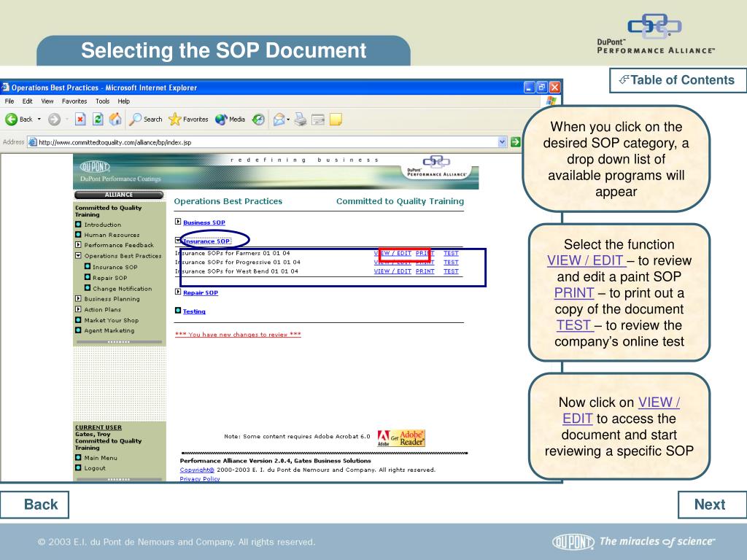Open the address bar dropdown list
This screenshot has height=560, width=747.
click(502, 142)
